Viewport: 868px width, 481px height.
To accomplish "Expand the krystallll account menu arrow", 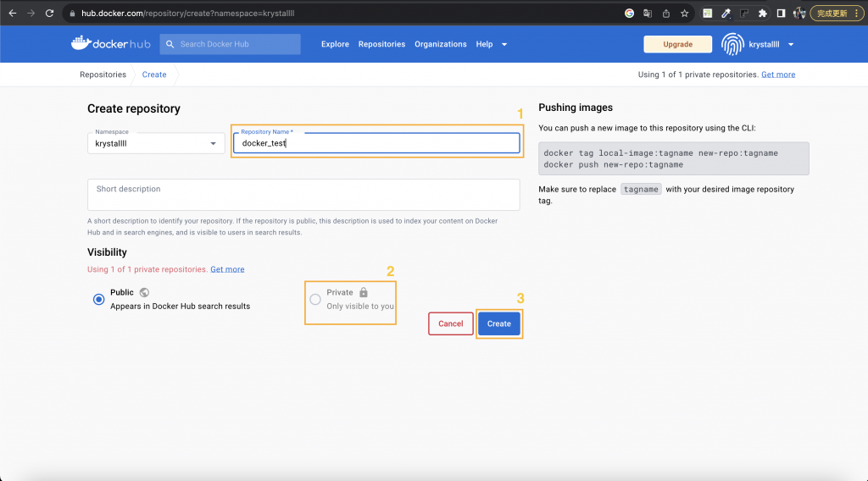I will tap(791, 44).
